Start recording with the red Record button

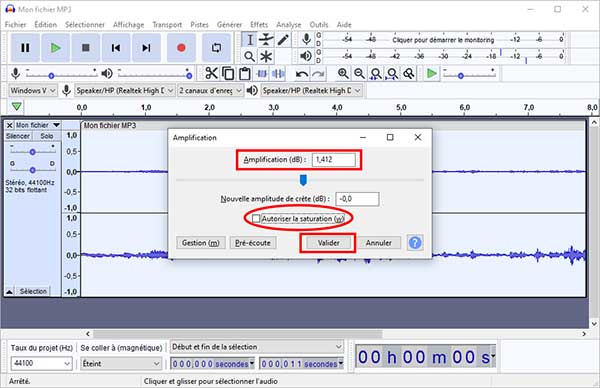tap(181, 48)
